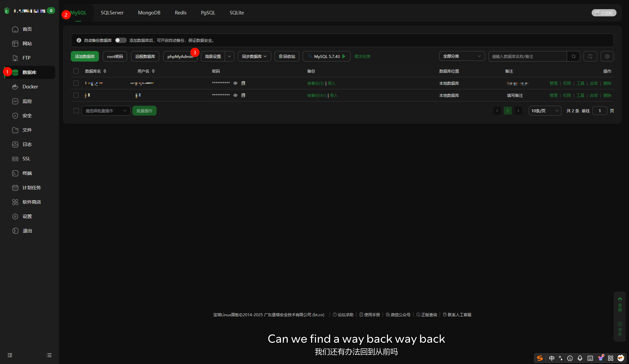Reveal second database password with eye icon

click(235, 95)
